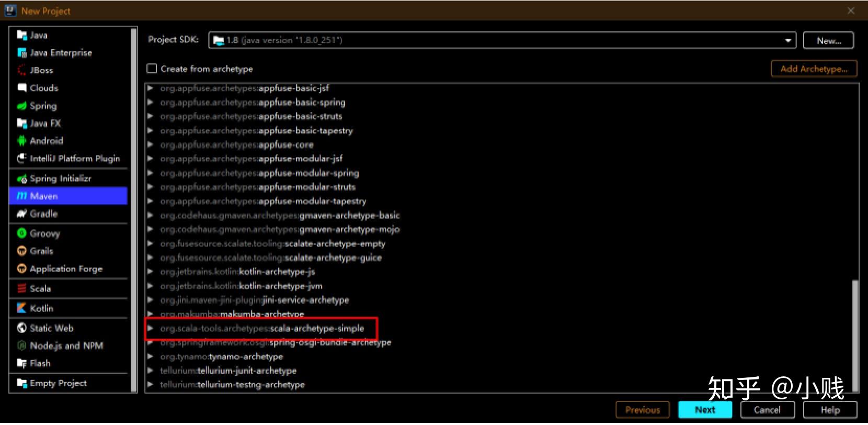
Task: Select the Flash icon
Action: point(21,363)
